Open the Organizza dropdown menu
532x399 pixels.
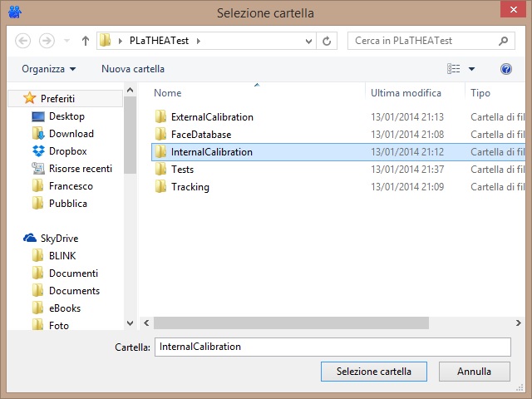[x=48, y=69]
